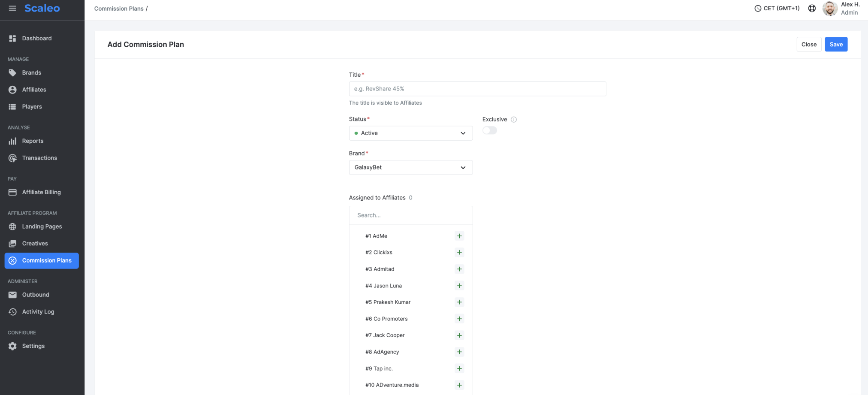Open the Status dropdown
The image size is (868, 395).
tap(410, 133)
